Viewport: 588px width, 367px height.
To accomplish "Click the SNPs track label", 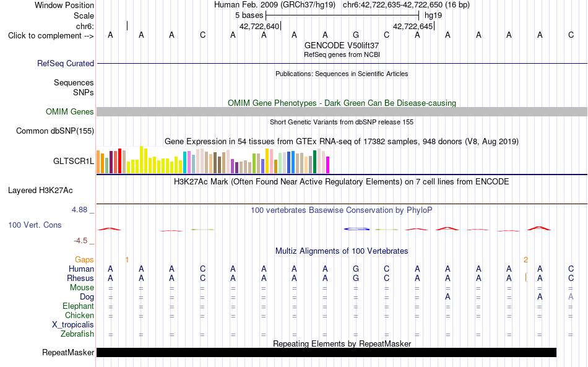I will click(x=84, y=92).
